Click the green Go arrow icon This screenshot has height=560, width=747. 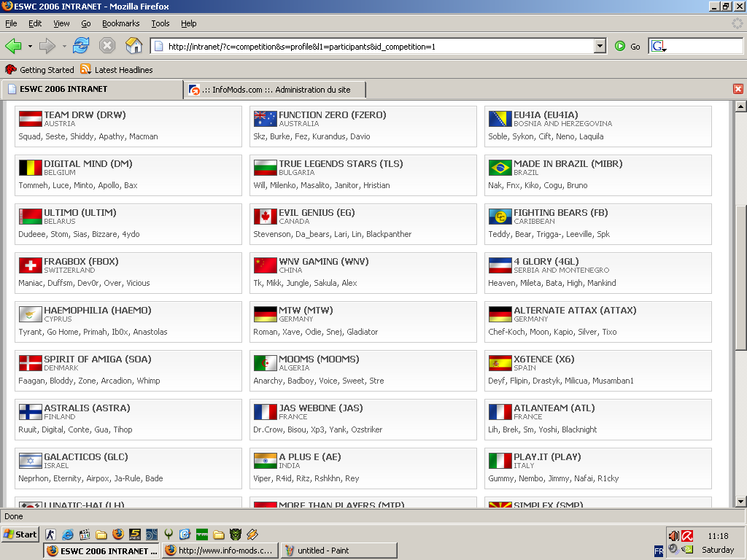pos(620,46)
